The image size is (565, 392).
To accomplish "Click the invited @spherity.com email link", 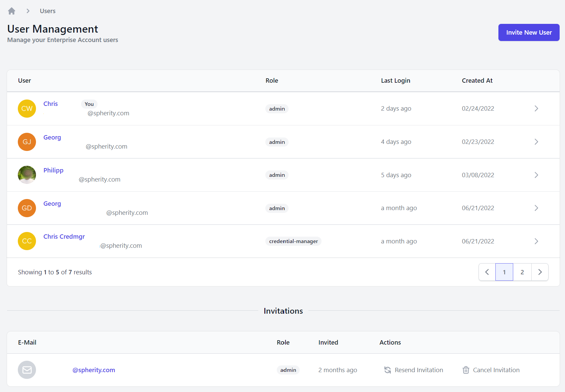I will [93, 370].
